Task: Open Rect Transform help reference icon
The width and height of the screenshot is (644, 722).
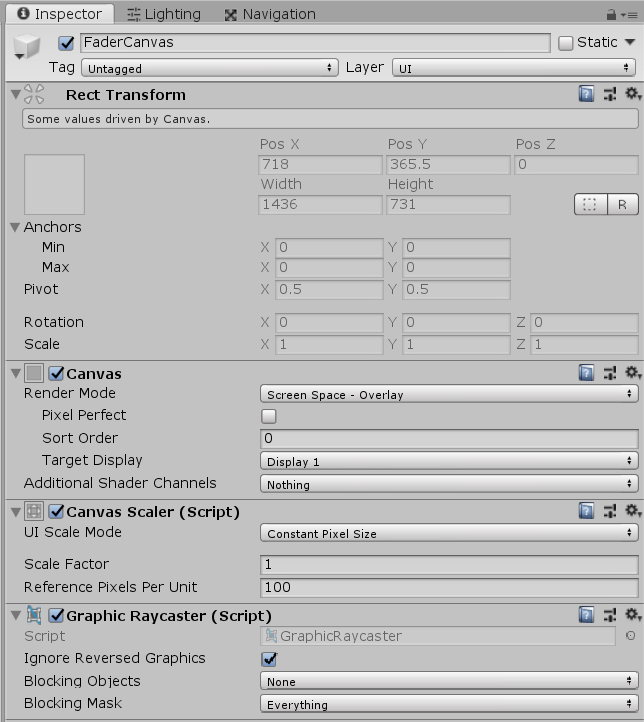Action: [x=587, y=94]
